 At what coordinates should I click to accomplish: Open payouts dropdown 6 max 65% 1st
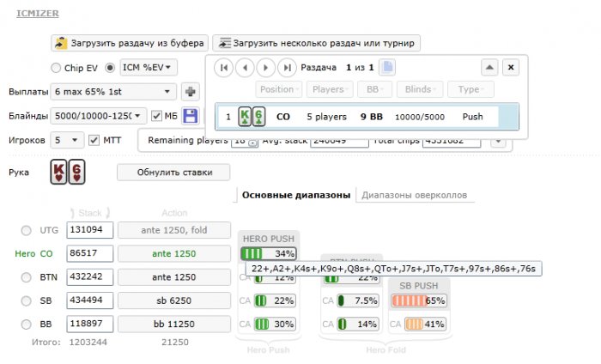pos(113,92)
